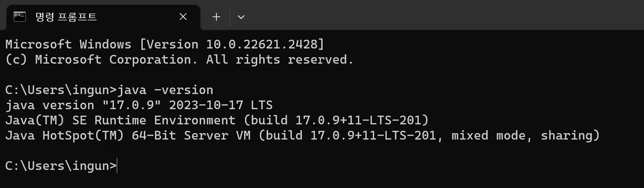The width and height of the screenshot is (644, 188).
Task: Click the Command Prompt icon in the tab
Action: pyautogui.click(x=19, y=16)
